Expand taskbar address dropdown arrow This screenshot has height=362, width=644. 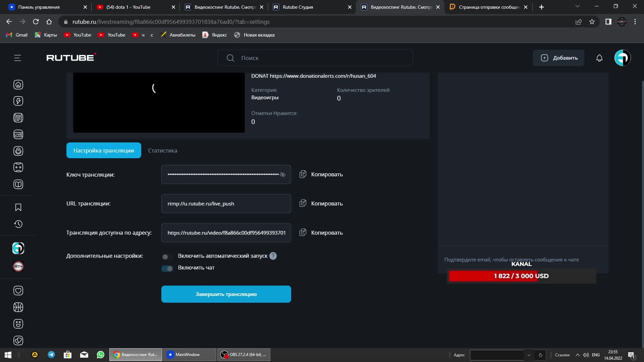pos(529,355)
